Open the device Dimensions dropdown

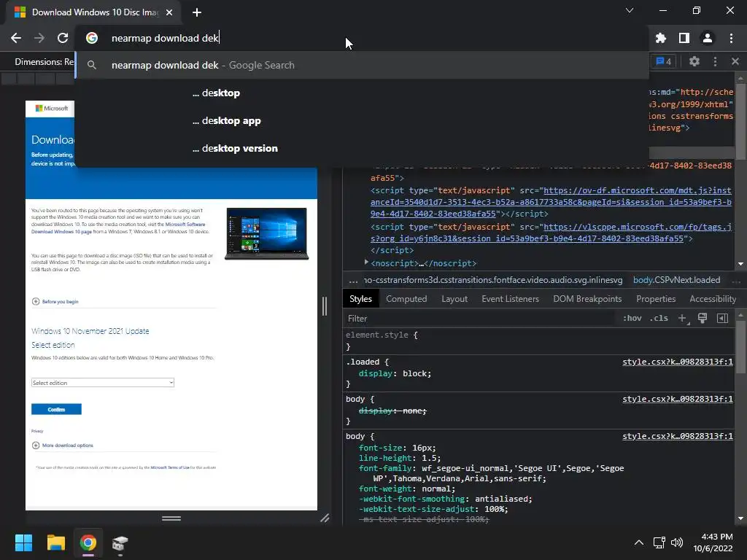pos(44,62)
